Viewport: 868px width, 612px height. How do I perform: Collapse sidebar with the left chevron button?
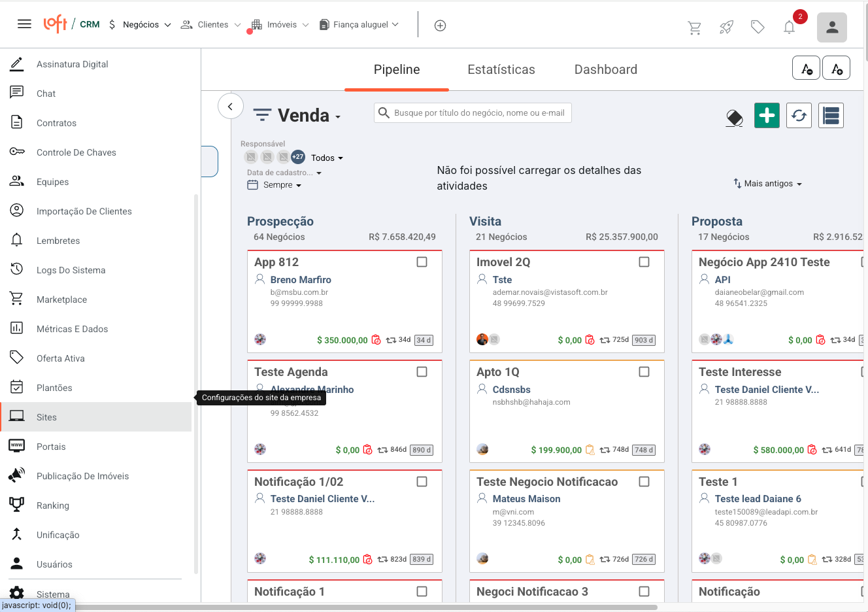click(x=230, y=106)
